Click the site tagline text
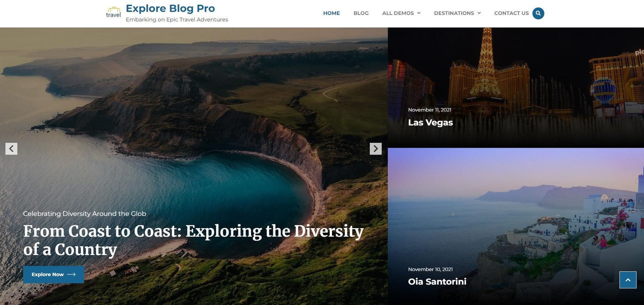Image resolution: width=644 pixels, height=305 pixels. click(x=177, y=19)
